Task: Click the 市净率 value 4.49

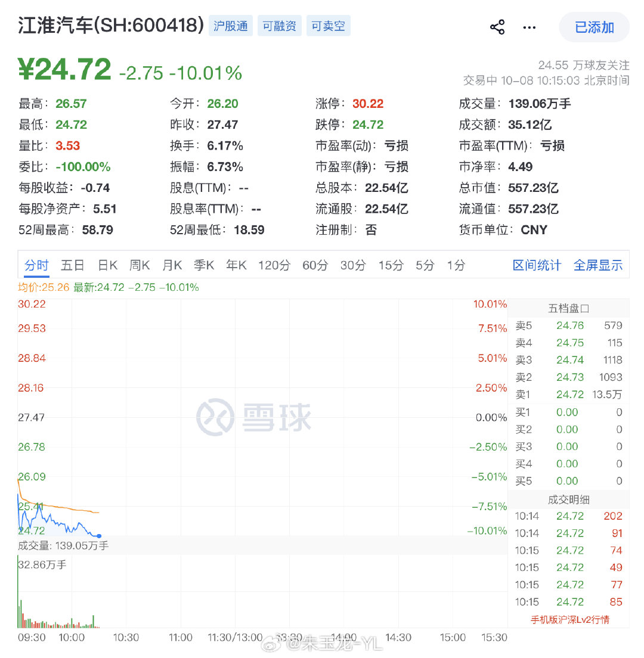Action: tap(520, 167)
